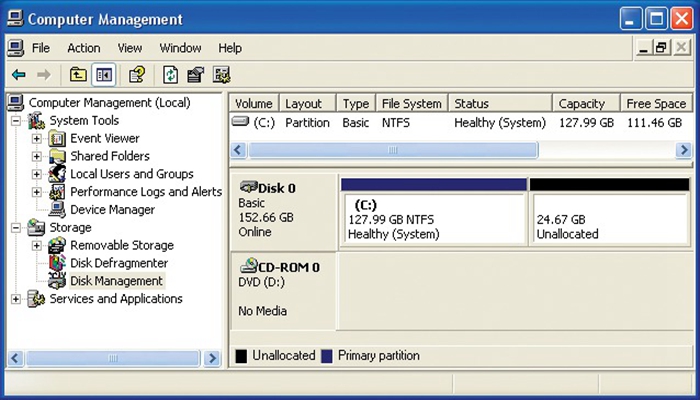Sort by the Volume column header
This screenshot has height=400, width=700.
tap(254, 103)
